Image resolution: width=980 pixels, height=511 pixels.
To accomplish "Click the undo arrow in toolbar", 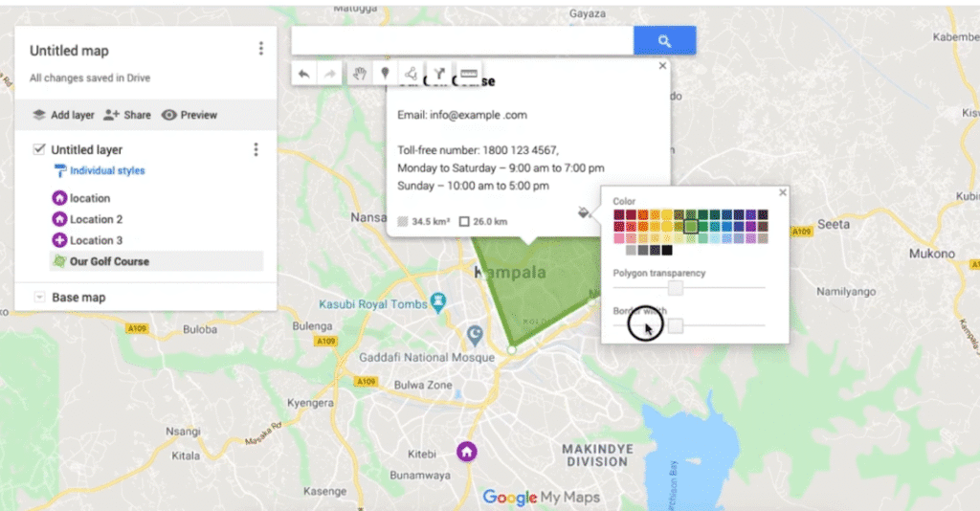I will (303, 74).
